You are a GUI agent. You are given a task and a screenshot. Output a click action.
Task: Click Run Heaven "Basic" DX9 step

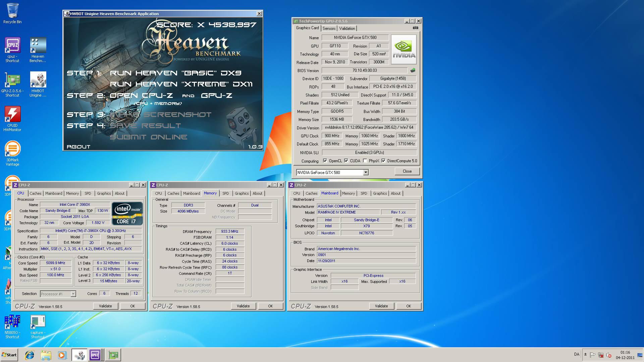coord(175,73)
